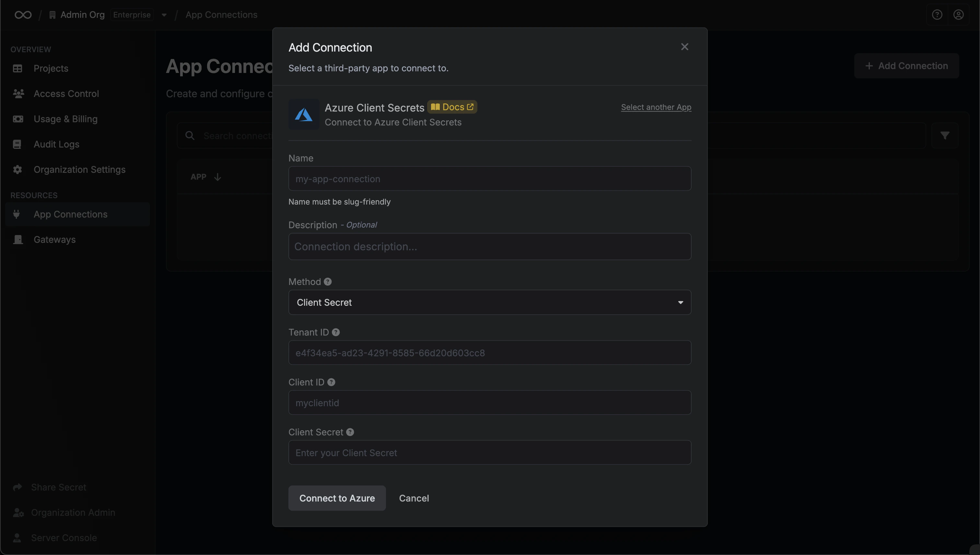Open the Admin Org organization switcher caret
This screenshot has height=555, width=980.
tap(164, 15)
